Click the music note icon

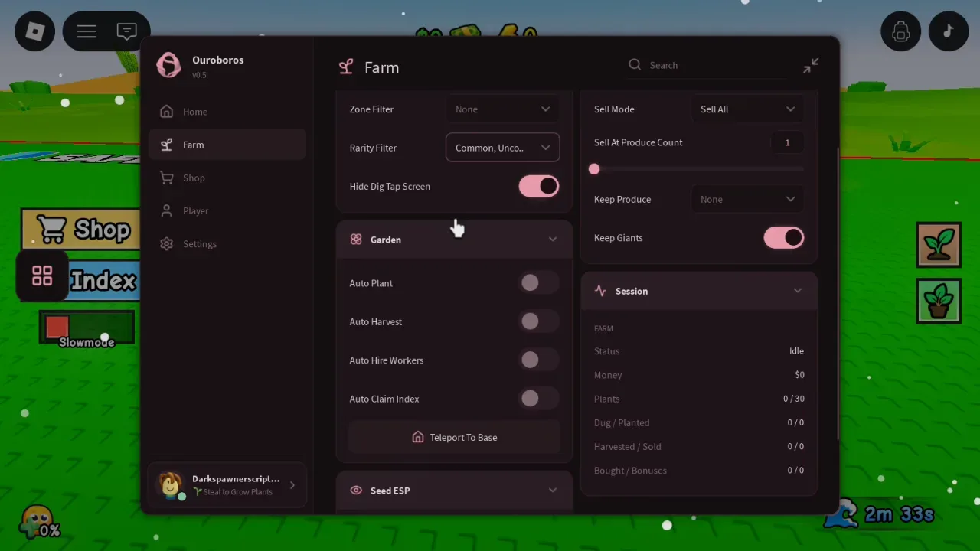pyautogui.click(x=949, y=31)
